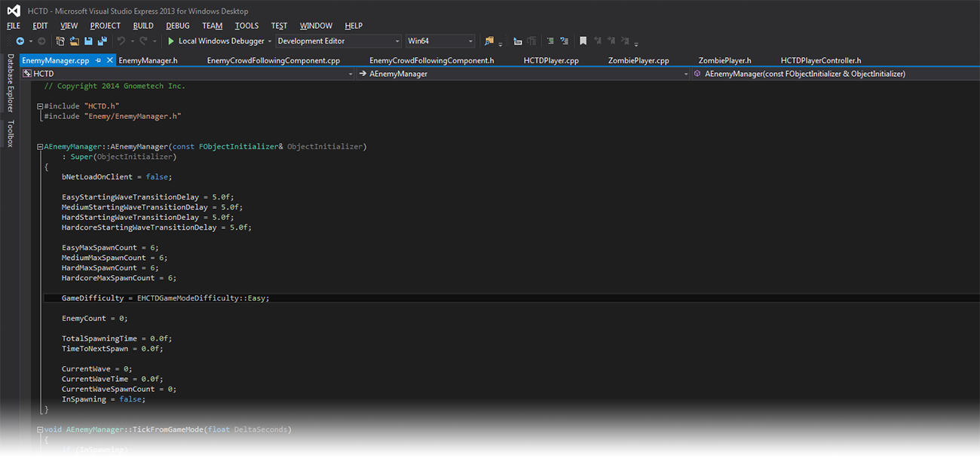This screenshot has height=461, width=980.
Task: Click the Navigate Forward arrow icon
Action: (41, 41)
